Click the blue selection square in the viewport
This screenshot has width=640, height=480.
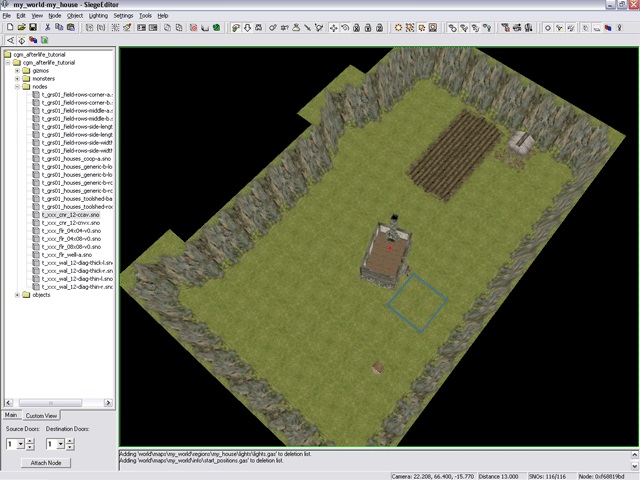click(x=417, y=303)
